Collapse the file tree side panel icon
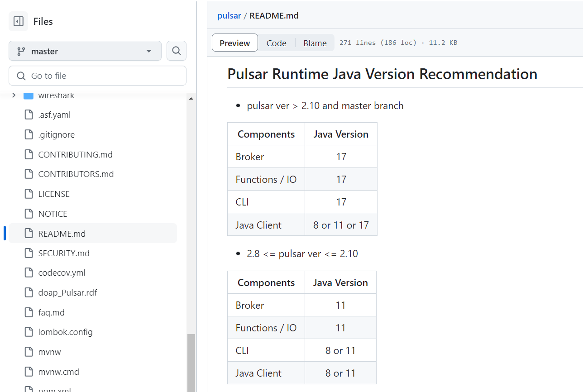The image size is (583, 392). tap(19, 21)
